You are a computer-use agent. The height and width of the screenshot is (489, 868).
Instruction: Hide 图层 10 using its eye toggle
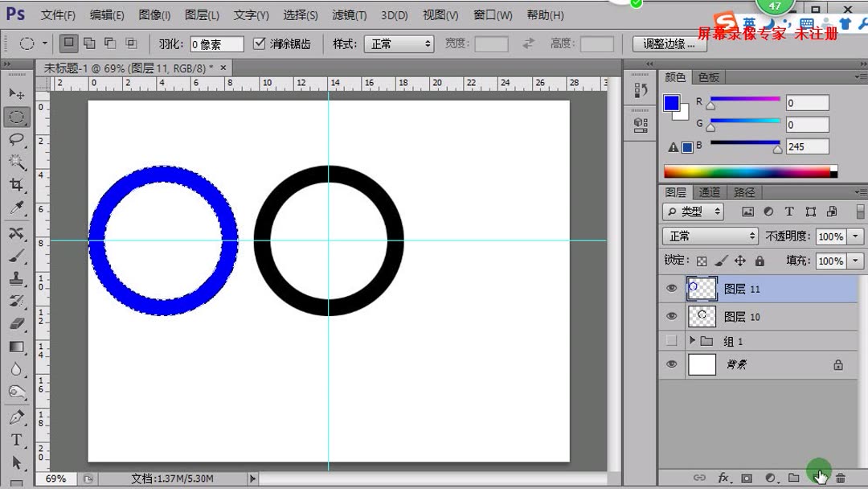click(671, 316)
